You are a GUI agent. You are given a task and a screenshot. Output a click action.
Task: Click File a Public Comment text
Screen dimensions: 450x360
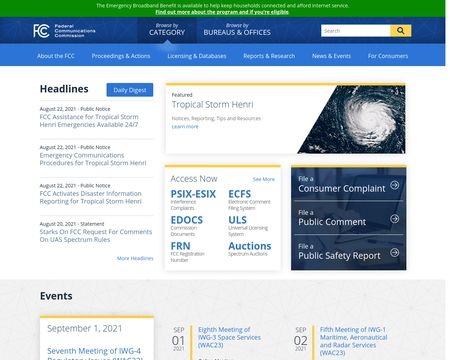pyautogui.click(x=332, y=218)
